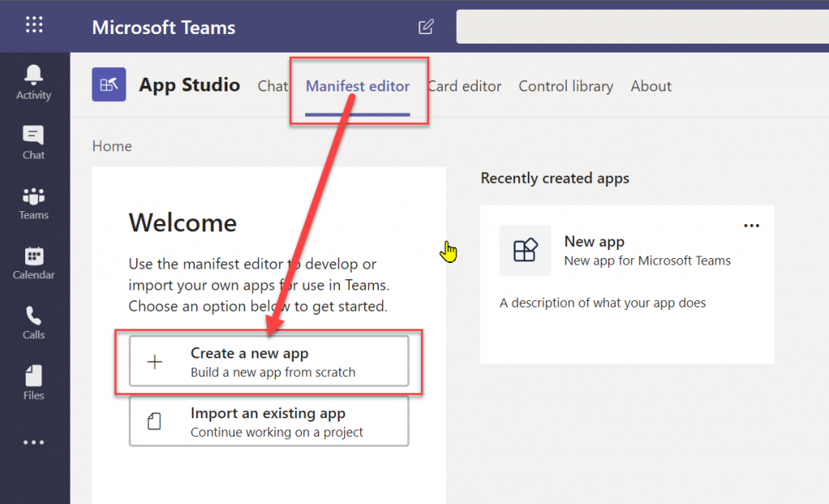Click the plus icon on Create a new app
The height and width of the screenshot is (504, 829).
tap(155, 362)
